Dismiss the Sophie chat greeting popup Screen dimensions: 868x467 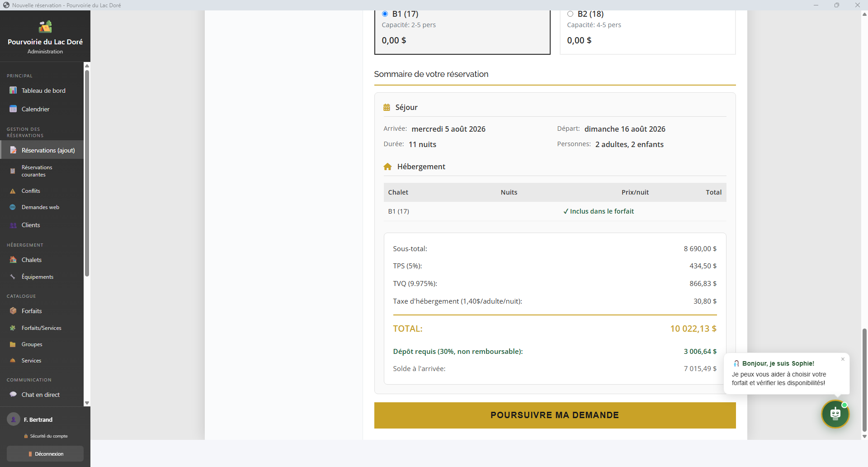[x=843, y=359]
